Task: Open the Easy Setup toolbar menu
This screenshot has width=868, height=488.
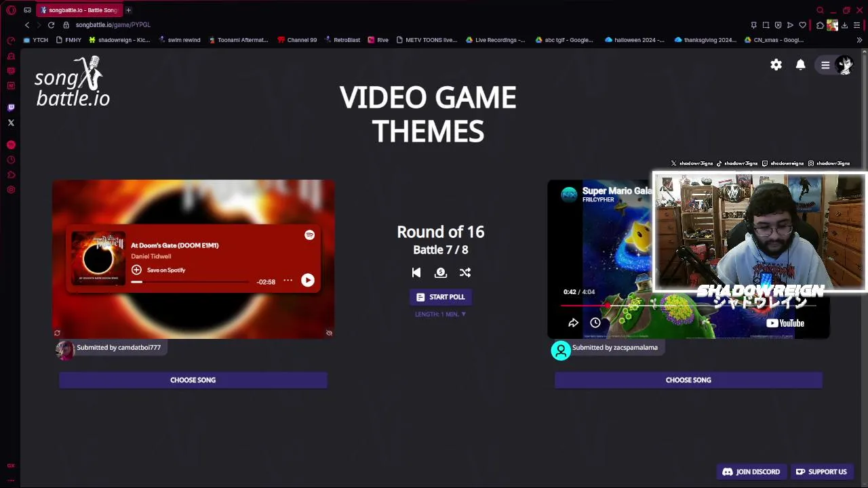Action: point(857,25)
